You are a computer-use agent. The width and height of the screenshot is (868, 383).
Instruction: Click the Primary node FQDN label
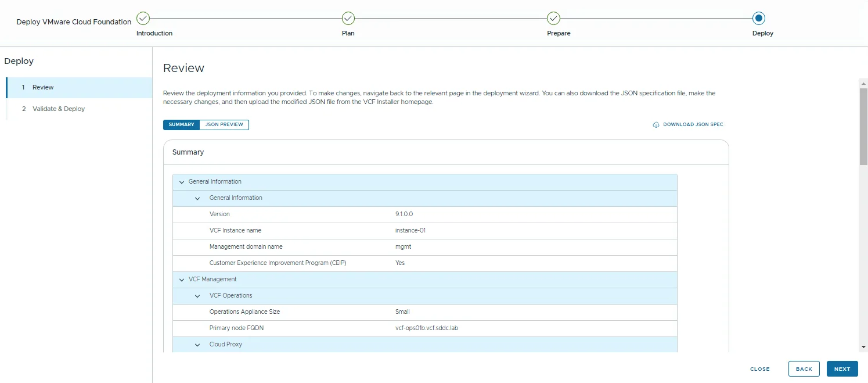pyautogui.click(x=236, y=328)
